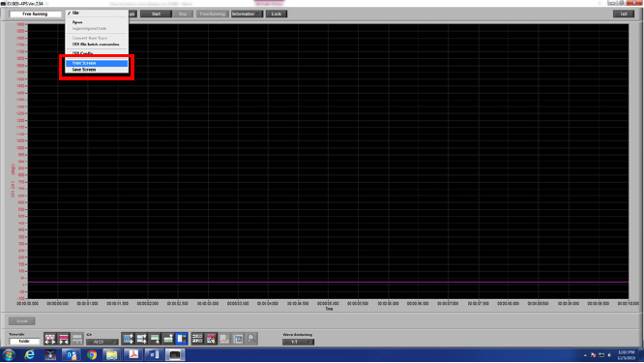Screen dimensions: 644x363
Task: Click the second blue waveform arrows icon
Action: pyautogui.click(x=142, y=339)
